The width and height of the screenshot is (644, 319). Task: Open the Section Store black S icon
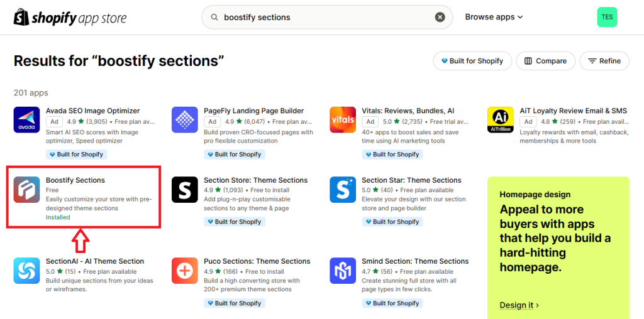(x=185, y=190)
